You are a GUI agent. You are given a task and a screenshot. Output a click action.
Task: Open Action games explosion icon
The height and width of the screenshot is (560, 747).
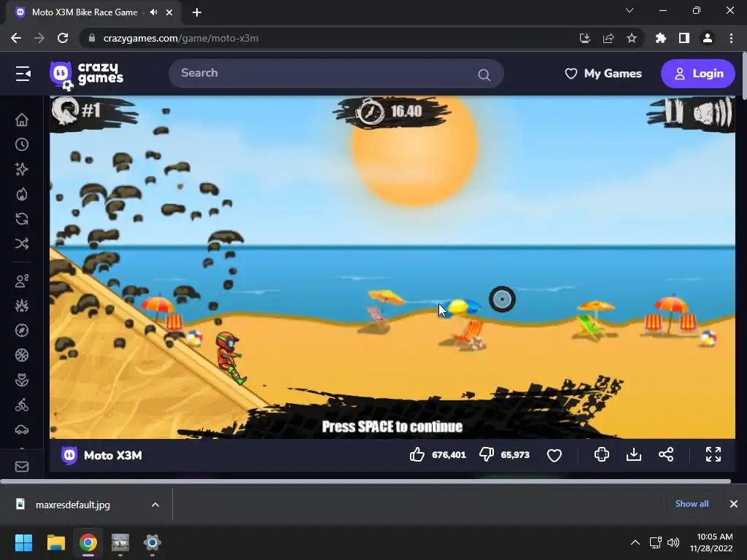coord(22,306)
